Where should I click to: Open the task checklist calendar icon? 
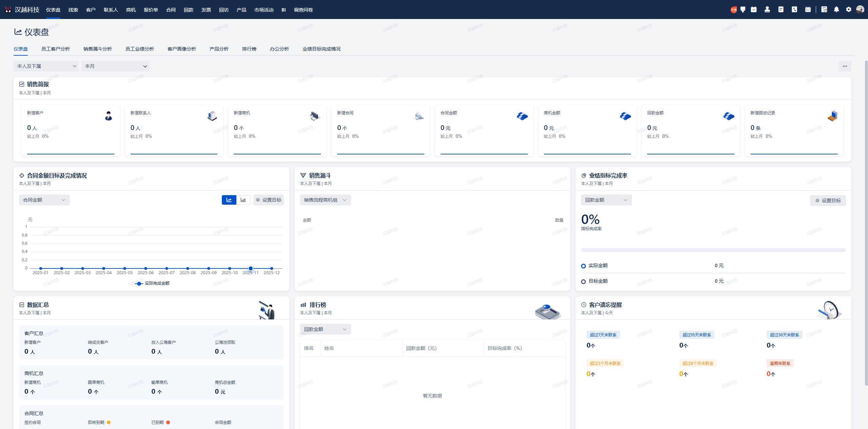click(x=754, y=10)
